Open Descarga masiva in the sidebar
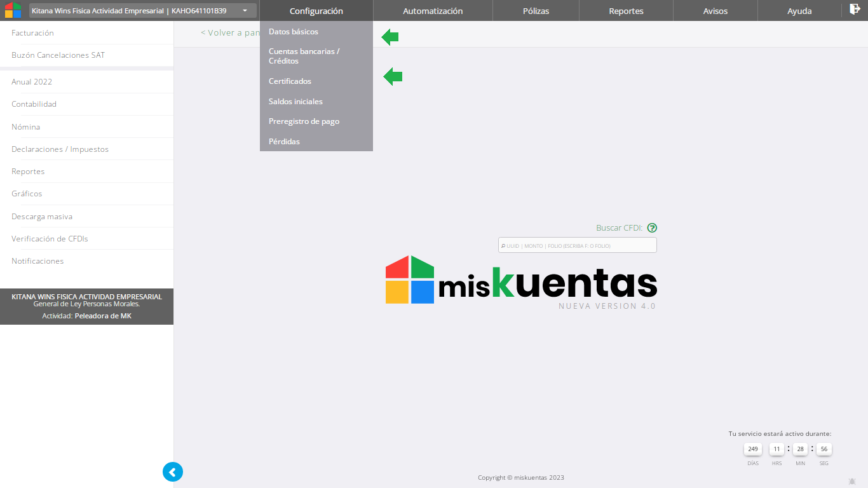This screenshot has width=868, height=488. click(42, 217)
